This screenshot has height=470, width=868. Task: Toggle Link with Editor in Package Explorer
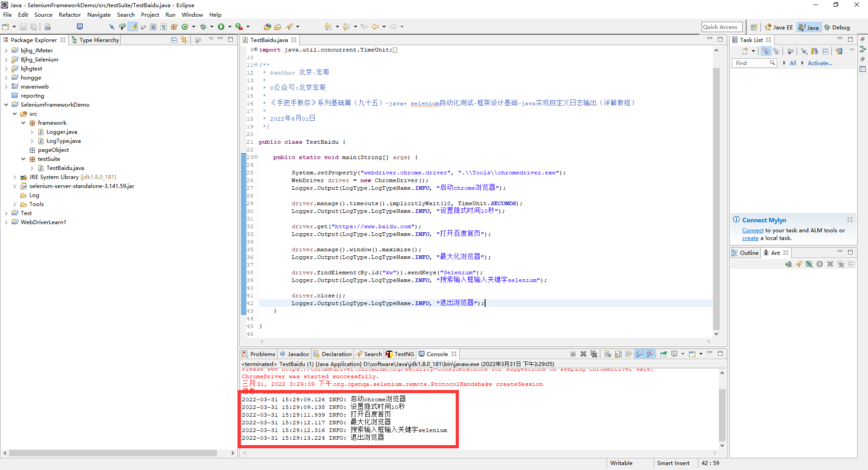184,40
